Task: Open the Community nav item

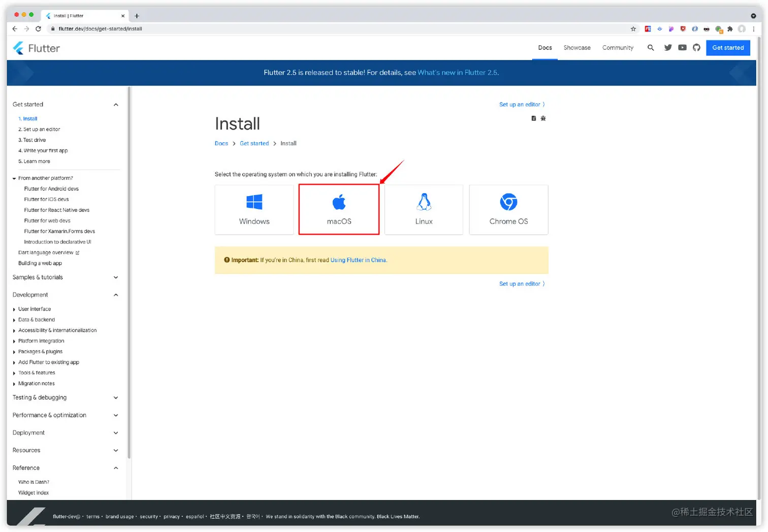Action: [618, 48]
